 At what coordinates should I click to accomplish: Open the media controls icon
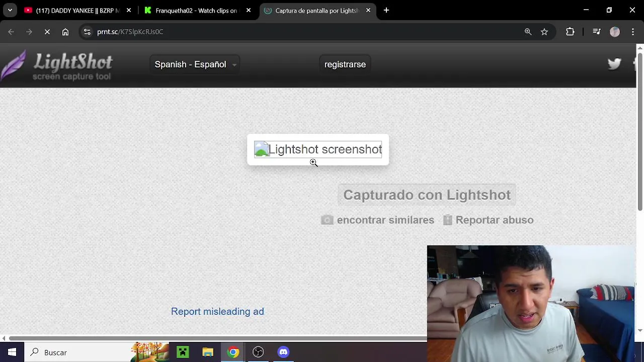click(x=597, y=32)
